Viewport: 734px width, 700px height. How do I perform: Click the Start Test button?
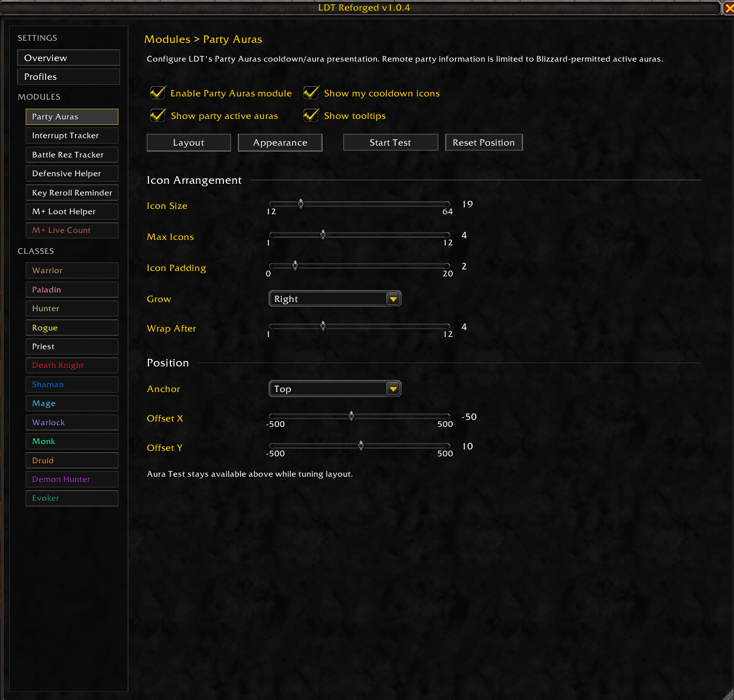(391, 142)
